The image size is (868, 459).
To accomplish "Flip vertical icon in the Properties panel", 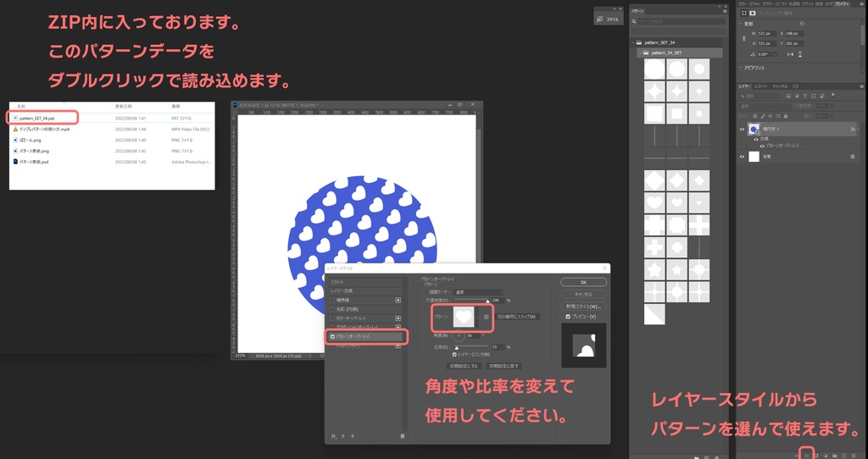I will [x=800, y=54].
